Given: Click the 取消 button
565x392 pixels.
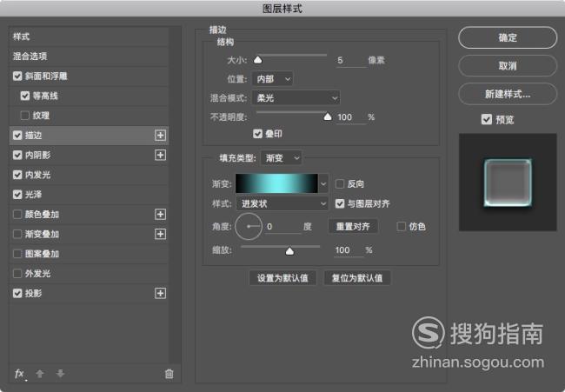Looking at the screenshot, I should tap(508, 66).
